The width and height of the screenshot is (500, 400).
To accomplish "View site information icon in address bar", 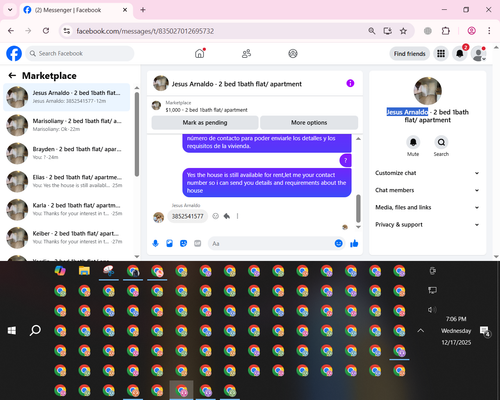I will pyautogui.click(x=67, y=31).
